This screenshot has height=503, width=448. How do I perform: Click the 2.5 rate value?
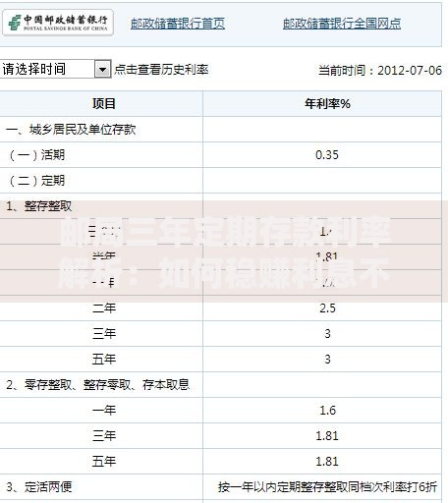pyautogui.click(x=327, y=308)
